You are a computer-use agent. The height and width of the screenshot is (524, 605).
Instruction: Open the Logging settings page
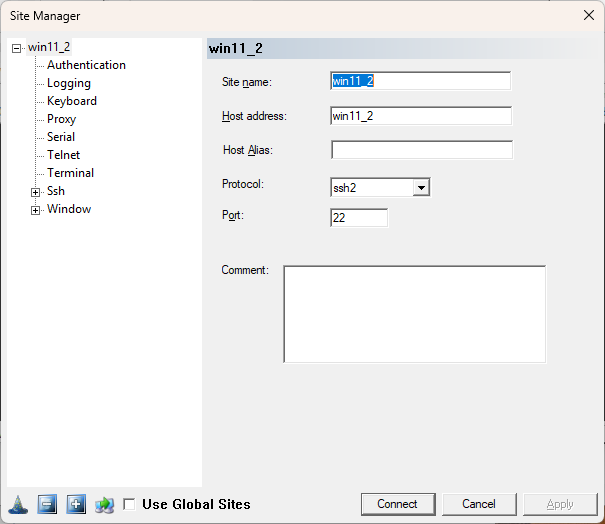(x=68, y=83)
